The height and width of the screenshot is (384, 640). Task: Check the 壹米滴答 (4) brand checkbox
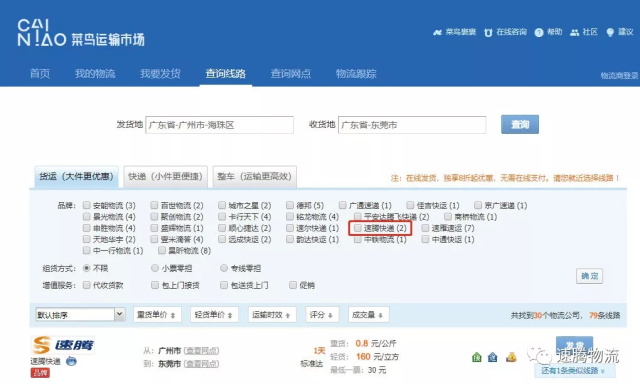tap(154, 239)
